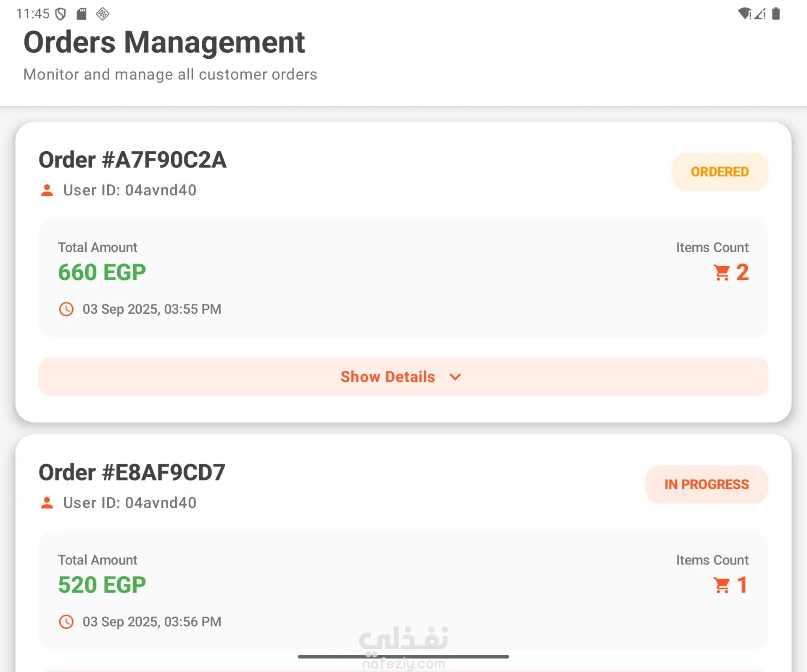Click the clock icon next to 03:56 PM

66,622
